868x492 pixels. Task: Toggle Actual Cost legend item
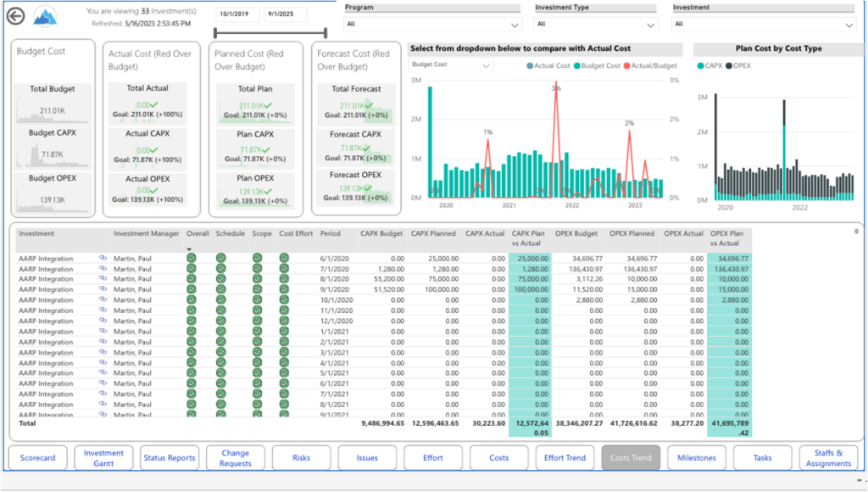(548, 65)
